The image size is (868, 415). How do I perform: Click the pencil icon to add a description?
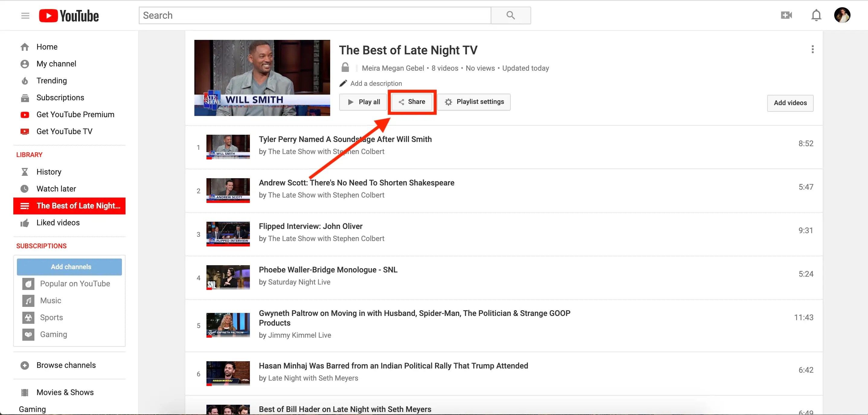click(343, 83)
